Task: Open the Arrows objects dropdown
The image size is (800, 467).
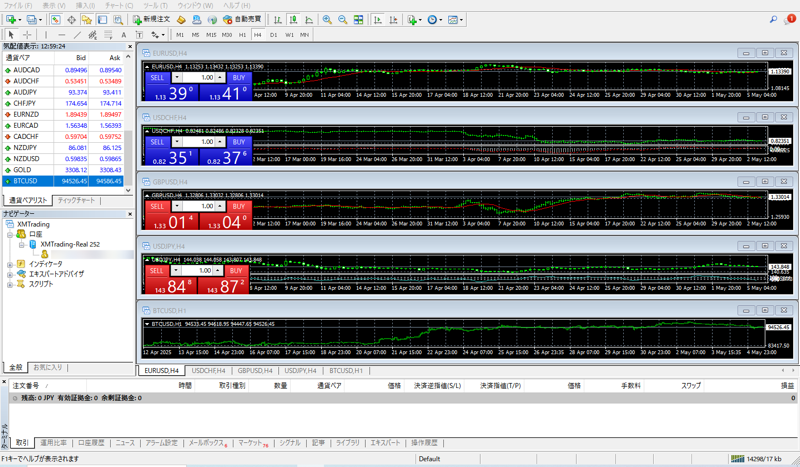Action: (158, 35)
